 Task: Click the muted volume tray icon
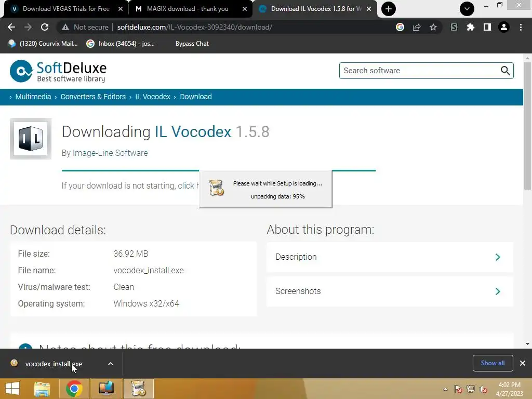(x=483, y=389)
